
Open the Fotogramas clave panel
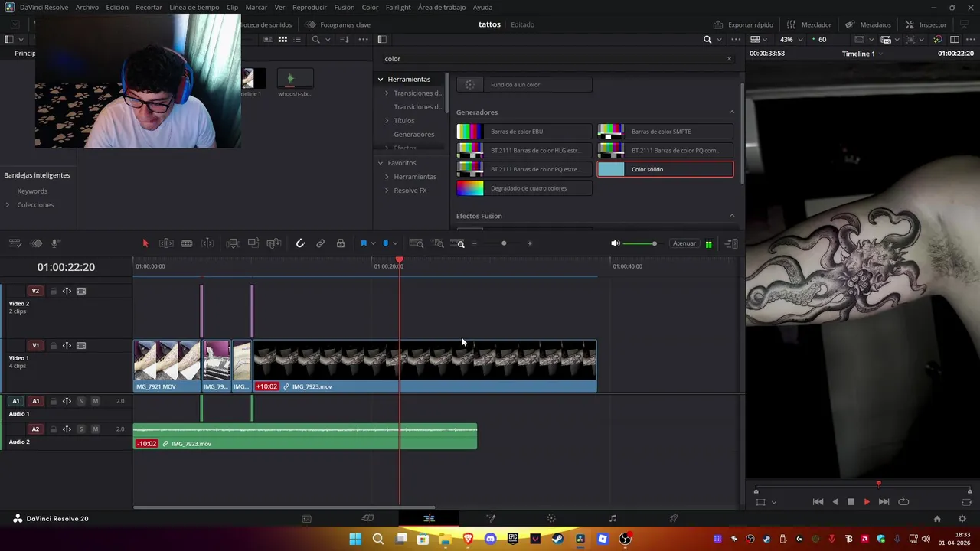coord(338,24)
